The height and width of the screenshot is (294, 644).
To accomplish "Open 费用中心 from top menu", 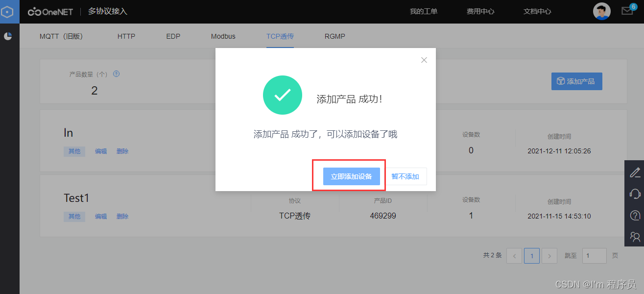I will point(480,11).
